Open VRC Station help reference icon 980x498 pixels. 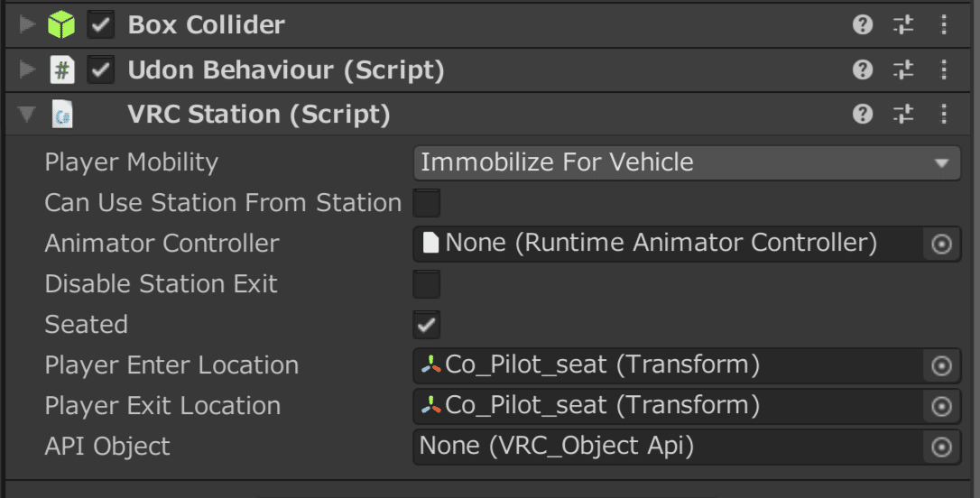pos(863,114)
